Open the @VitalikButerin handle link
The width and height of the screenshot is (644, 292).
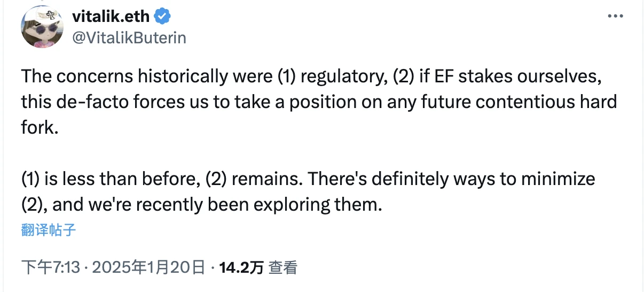(x=129, y=39)
